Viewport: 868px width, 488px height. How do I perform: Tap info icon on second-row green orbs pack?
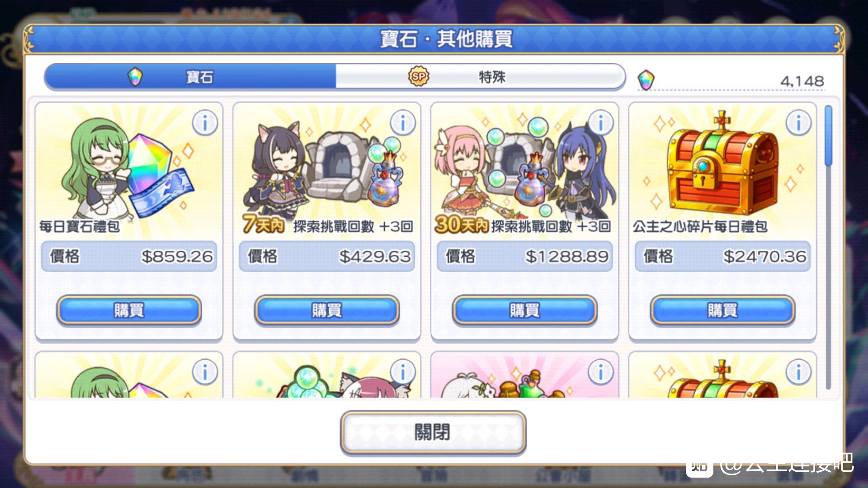pos(403,373)
